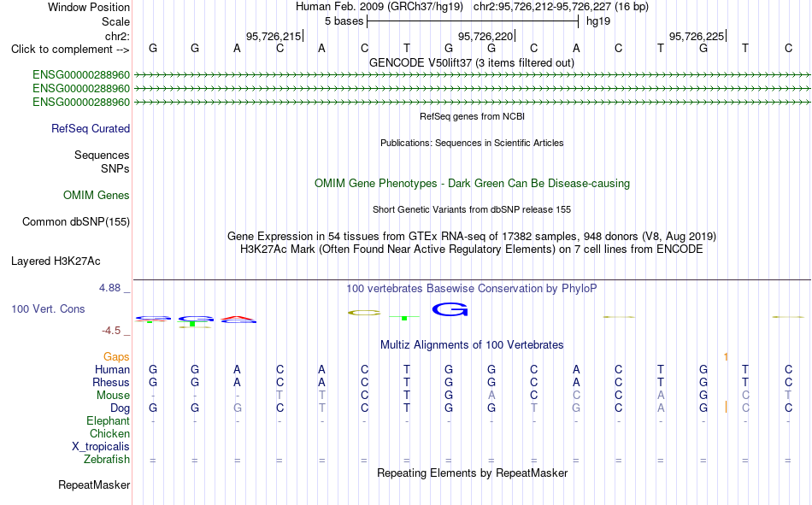Click 'Click to complement -->' label
The height and width of the screenshot is (505, 812).
[70, 50]
